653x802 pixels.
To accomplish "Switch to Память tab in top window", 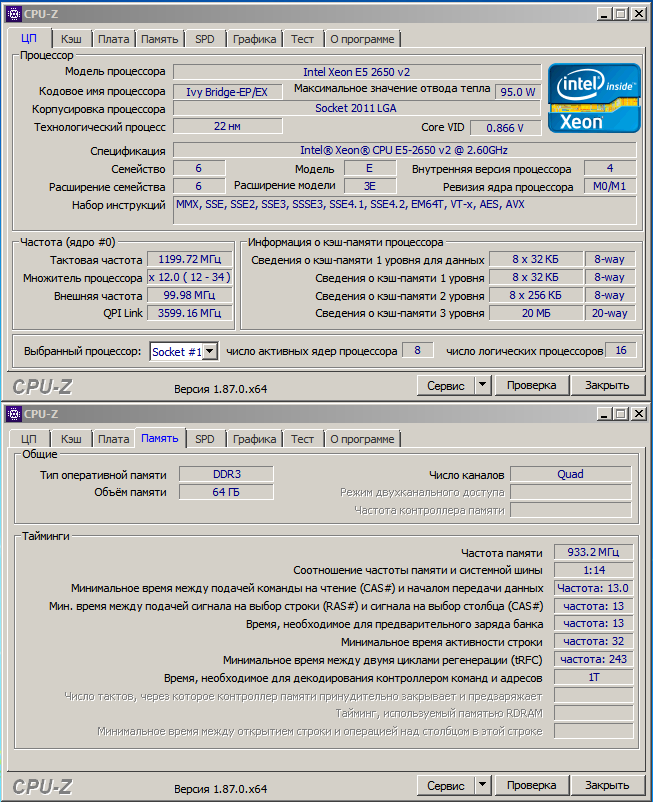I will [x=160, y=39].
